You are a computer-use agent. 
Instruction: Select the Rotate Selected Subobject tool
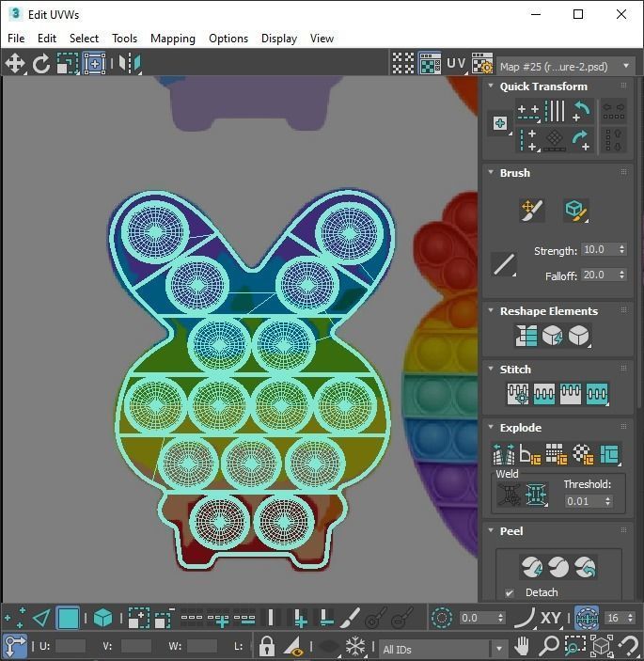pyautogui.click(x=40, y=64)
